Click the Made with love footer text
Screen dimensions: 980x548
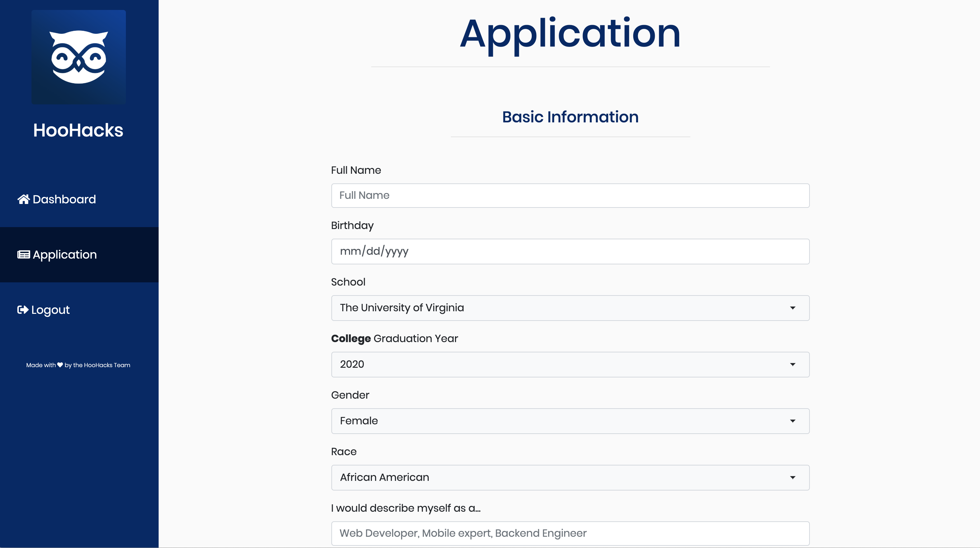pyautogui.click(x=78, y=365)
